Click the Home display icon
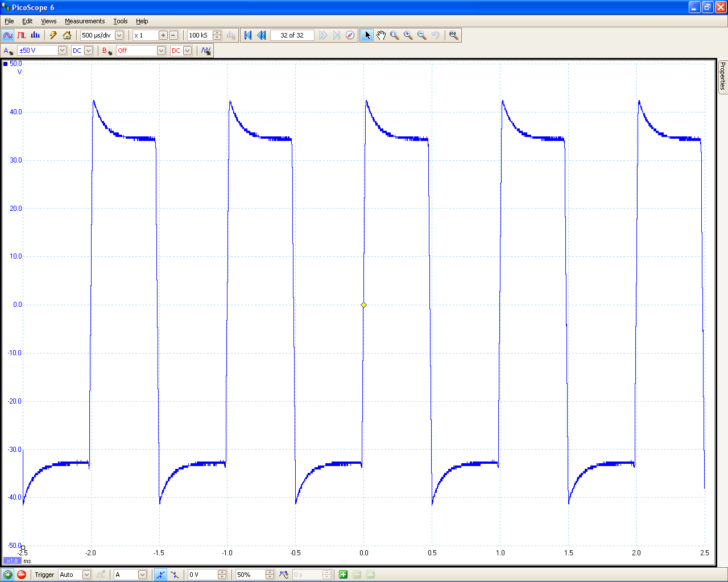Viewport: 728px width, 582px height. pos(67,35)
